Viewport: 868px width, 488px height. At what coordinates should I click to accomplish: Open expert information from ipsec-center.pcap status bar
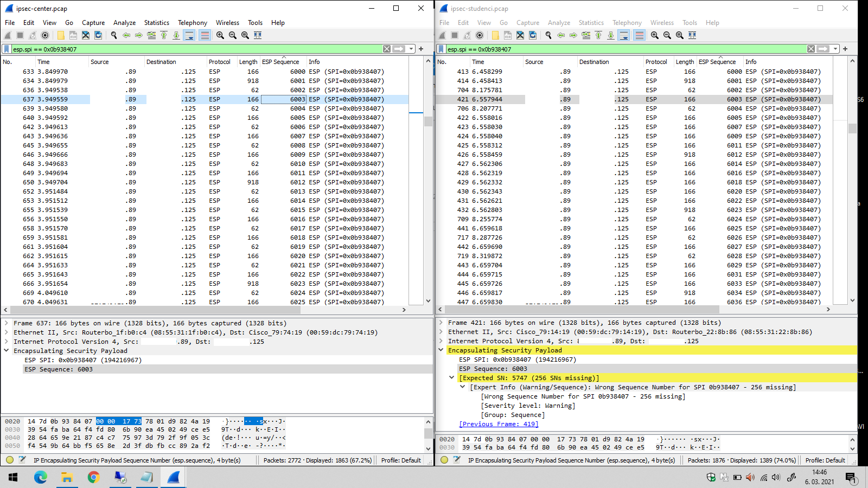tap(10, 460)
